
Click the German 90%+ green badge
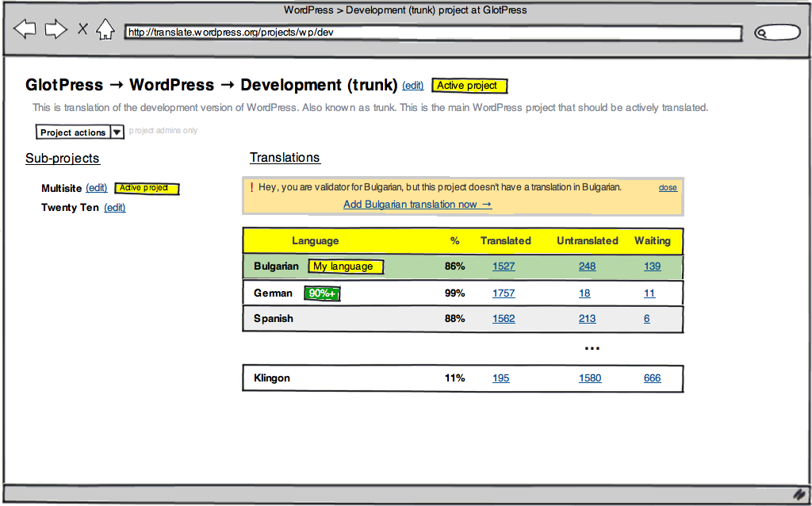click(x=323, y=293)
